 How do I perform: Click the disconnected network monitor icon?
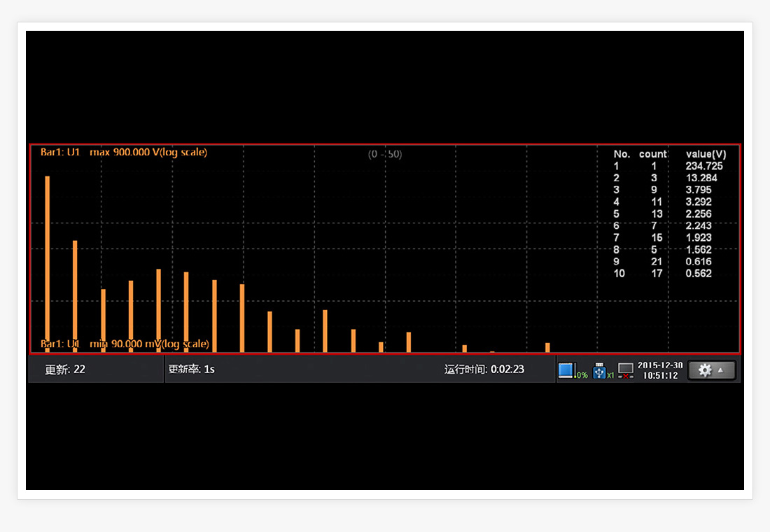(x=625, y=370)
